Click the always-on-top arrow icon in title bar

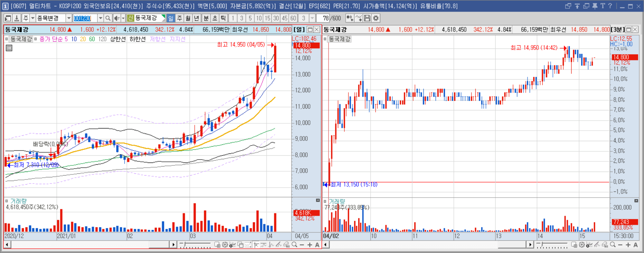tap(577, 6)
